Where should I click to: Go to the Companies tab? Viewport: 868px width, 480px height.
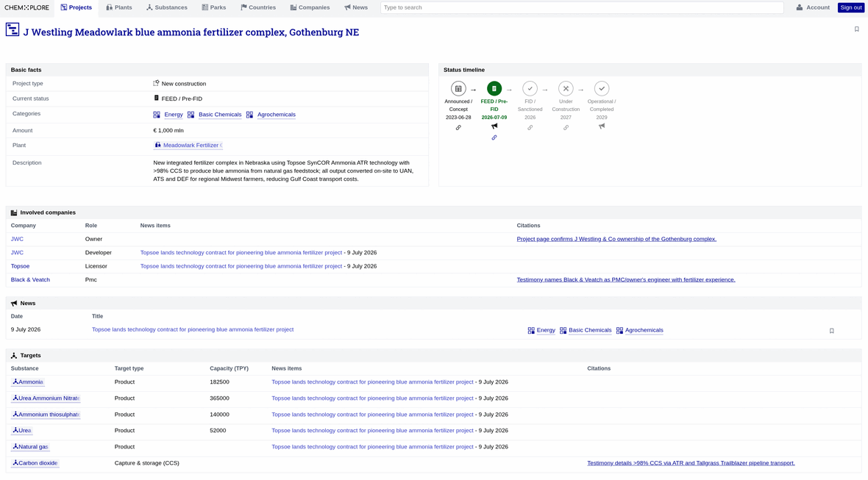310,7
